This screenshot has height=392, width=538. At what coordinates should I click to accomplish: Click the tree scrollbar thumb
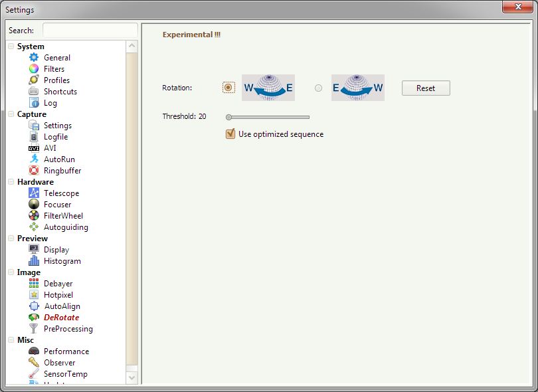[x=132, y=209]
